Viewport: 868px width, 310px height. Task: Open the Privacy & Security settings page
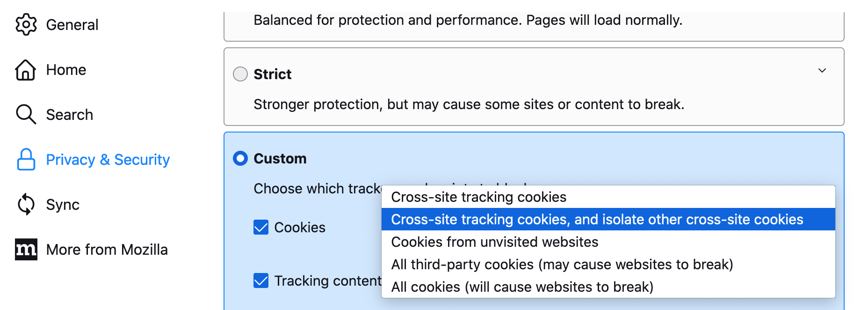click(x=108, y=159)
